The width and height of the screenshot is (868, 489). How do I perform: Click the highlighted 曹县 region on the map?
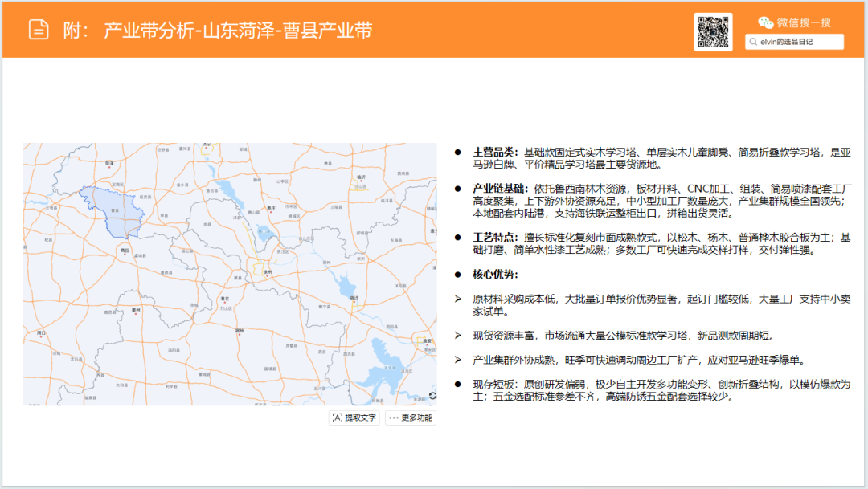tap(117, 212)
